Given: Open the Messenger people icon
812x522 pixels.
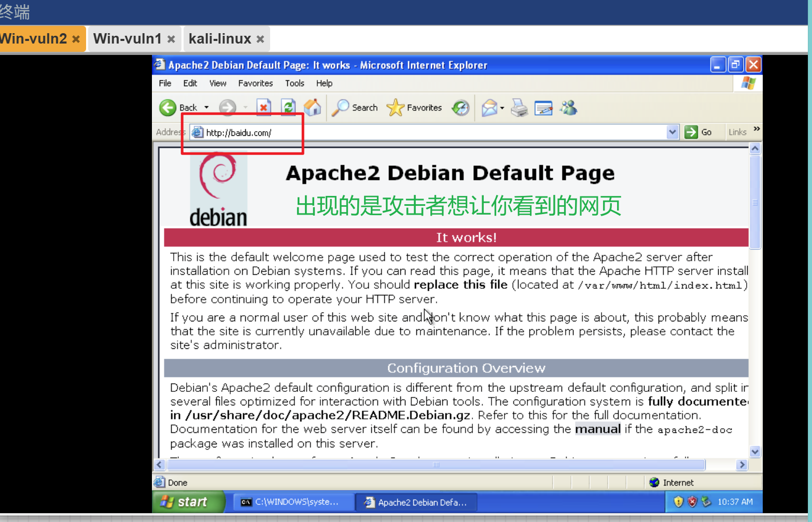Looking at the screenshot, I should pyautogui.click(x=569, y=108).
